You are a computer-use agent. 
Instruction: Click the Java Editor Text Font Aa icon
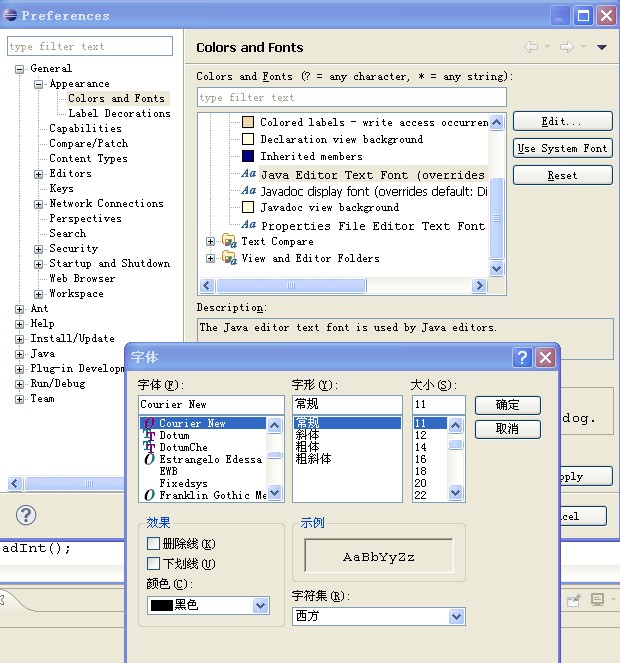(249, 173)
